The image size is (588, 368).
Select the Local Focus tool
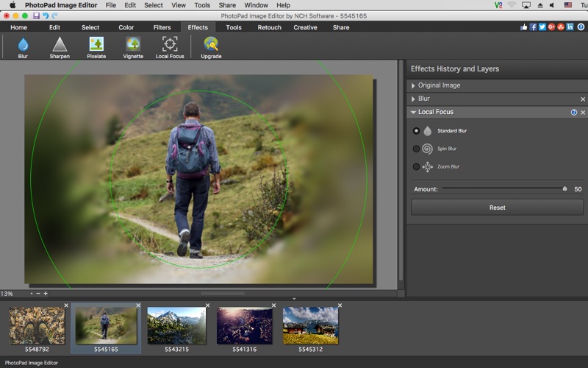click(x=170, y=46)
